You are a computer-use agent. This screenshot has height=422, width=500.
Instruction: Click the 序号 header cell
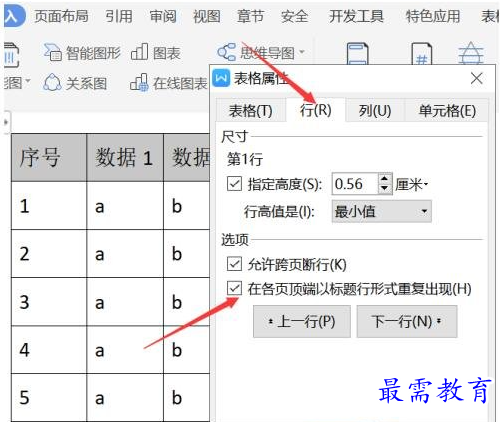tap(49, 158)
